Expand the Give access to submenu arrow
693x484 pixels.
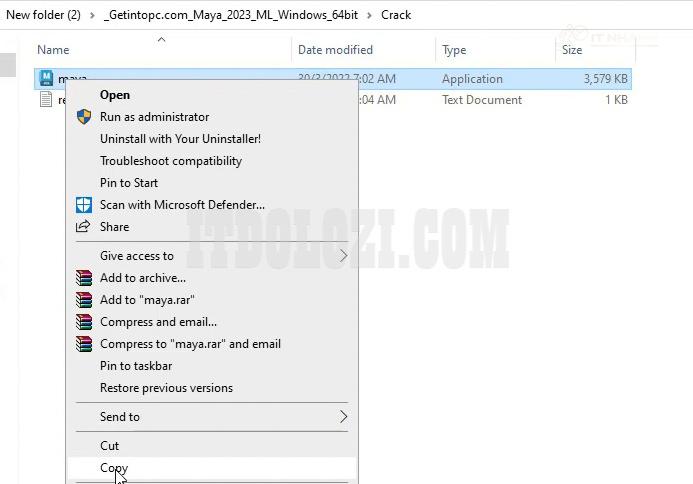[x=343, y=256]
